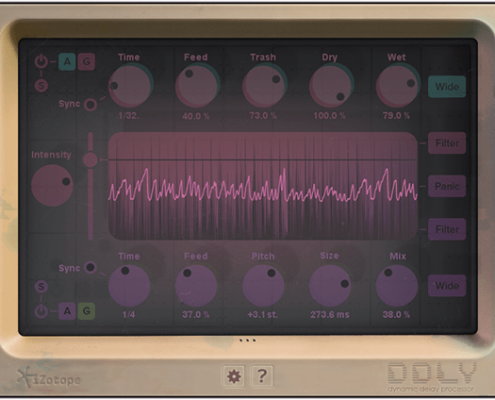Toggle the bottom Wide button
The image size is (495, 400).
point(447,286)
